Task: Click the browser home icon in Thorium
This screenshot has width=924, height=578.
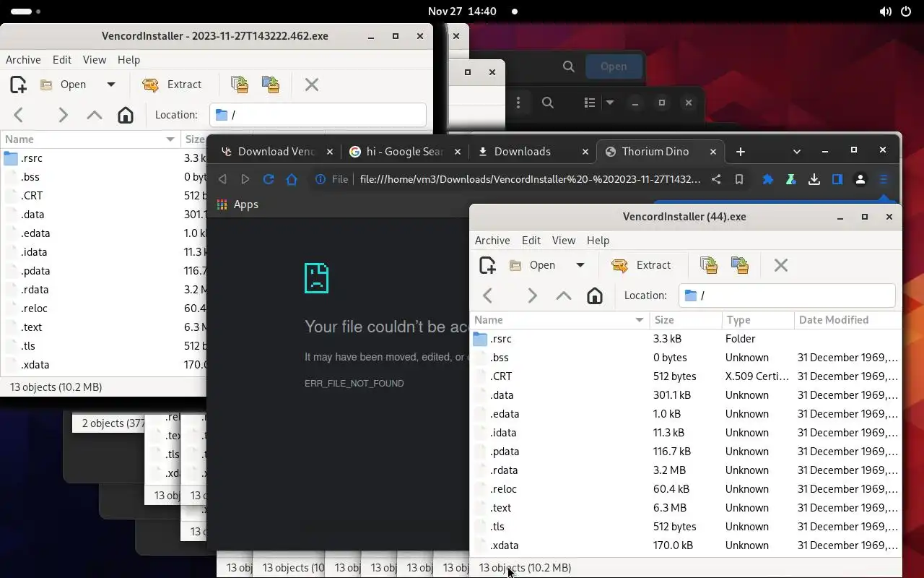Action: 292,179
